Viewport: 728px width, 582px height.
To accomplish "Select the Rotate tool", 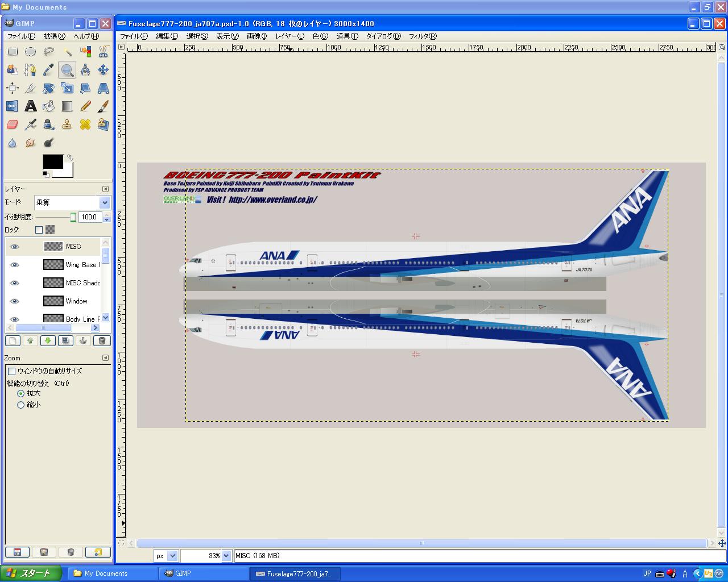I will coord(49,88).
